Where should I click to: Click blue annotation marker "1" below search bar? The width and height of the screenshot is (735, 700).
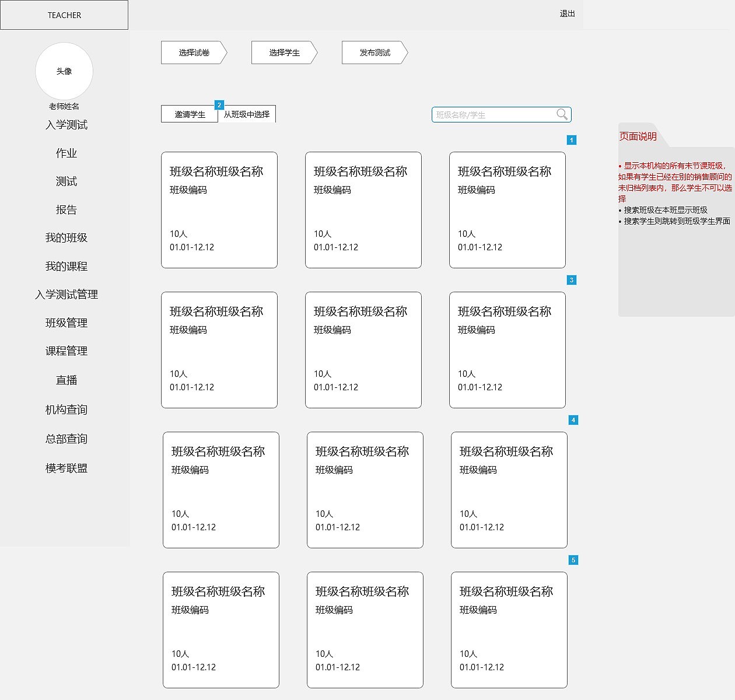[x=572, y=140]
